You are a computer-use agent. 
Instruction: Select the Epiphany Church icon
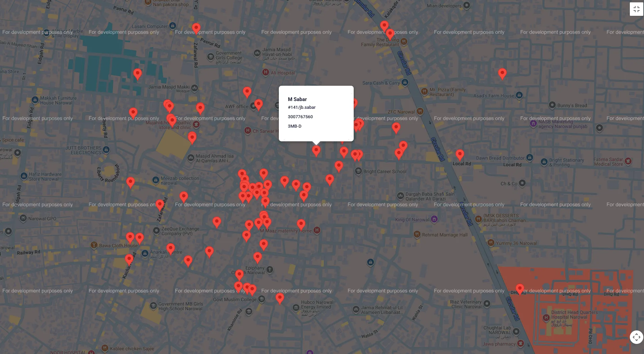pos(270,269)
